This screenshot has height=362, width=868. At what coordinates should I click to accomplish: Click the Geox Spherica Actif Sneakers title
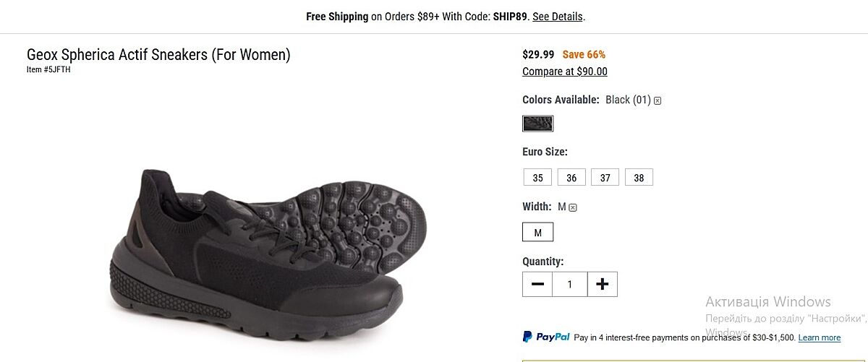158,55
